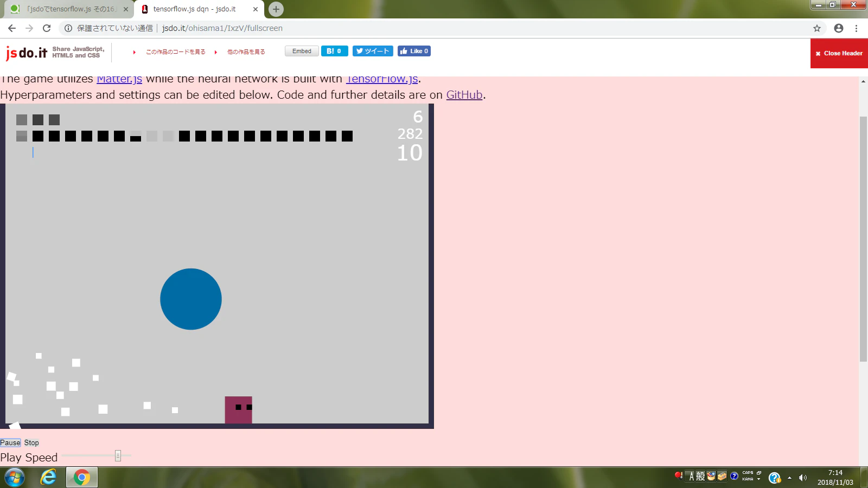868x488 pixels.
Task: Open the Chrome profile account icon
Action: (839, 28)
